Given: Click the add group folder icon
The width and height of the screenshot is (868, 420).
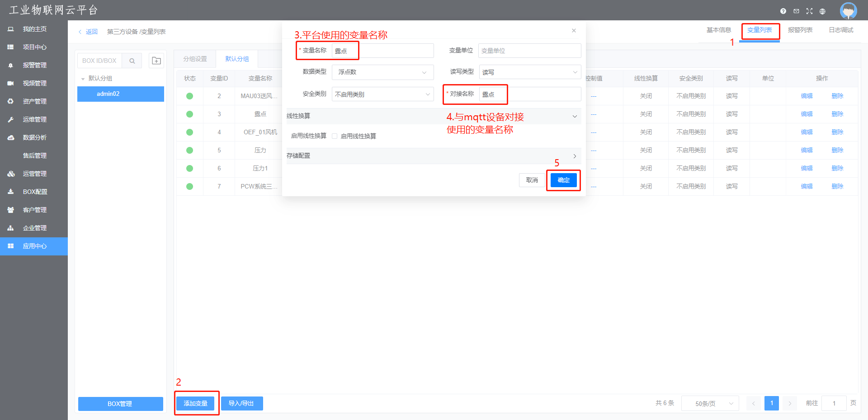Looking at the screenshot, I should click(x=156, y=61).
